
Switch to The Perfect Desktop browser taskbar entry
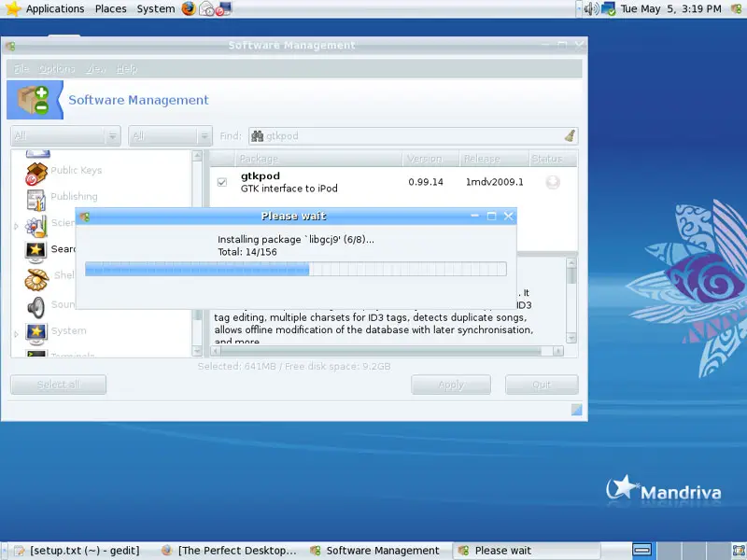pos(230,551)
